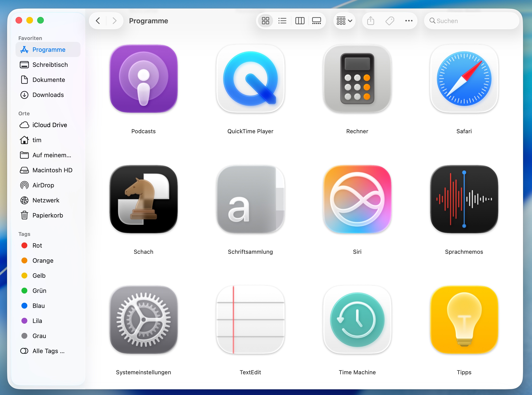Click the green fullscreen window button
The image size is (532, 395).
click(x=41, y=20)
